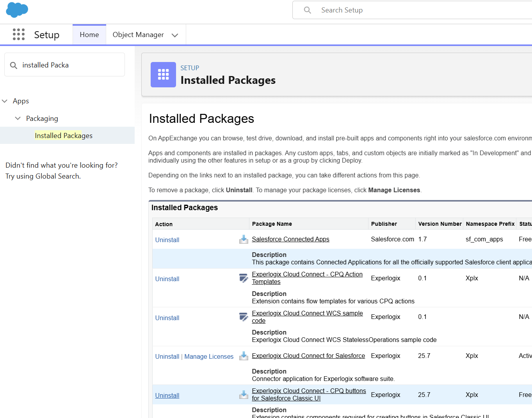Select Installed Packages in the sidebar
The width and height of the screenshot is (532, 418).
64,135
